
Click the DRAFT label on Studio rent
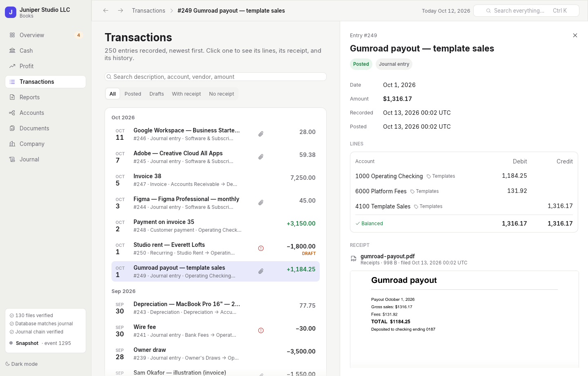[309, 254]
